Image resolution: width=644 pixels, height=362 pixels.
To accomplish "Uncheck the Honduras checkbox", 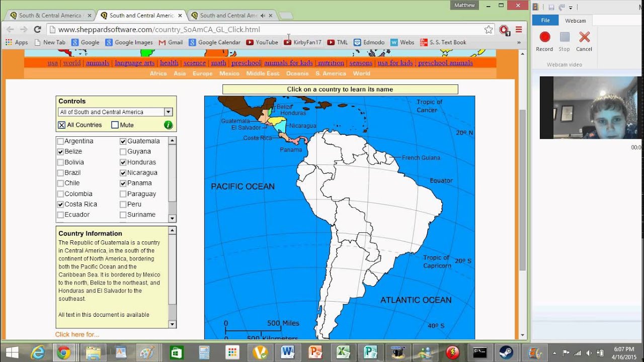I will pyautogui.click(x=123, y=162).
